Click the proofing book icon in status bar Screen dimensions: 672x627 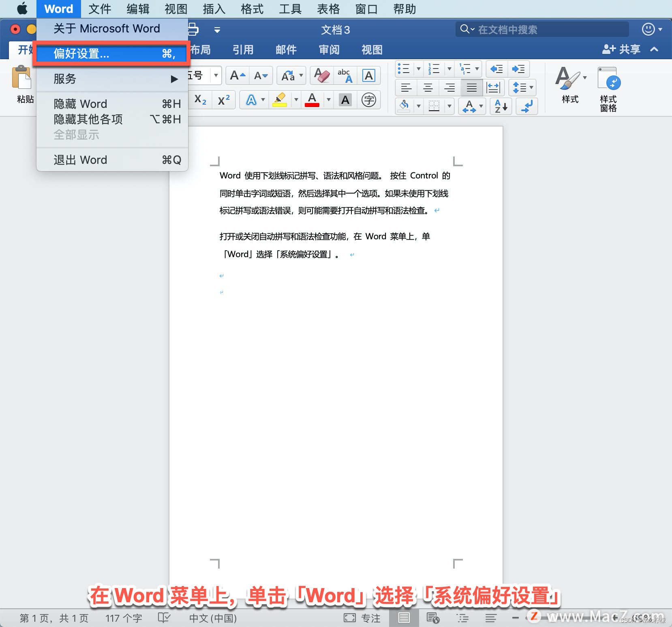164,618
